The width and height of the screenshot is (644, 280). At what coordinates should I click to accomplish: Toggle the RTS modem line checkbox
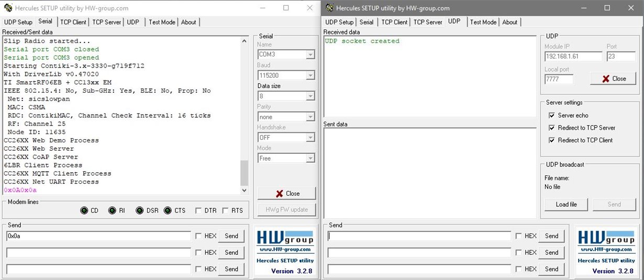point(225,210)
